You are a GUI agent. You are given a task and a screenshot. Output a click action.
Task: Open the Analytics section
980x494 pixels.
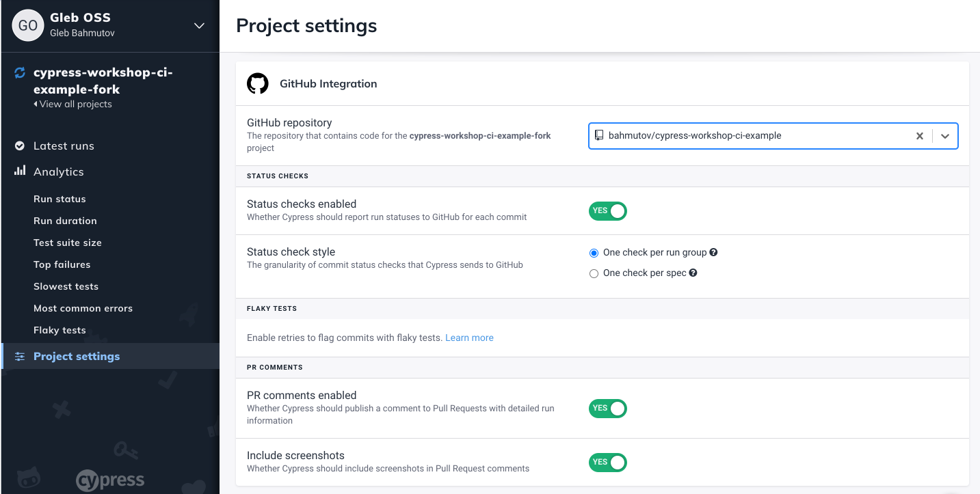58,171
